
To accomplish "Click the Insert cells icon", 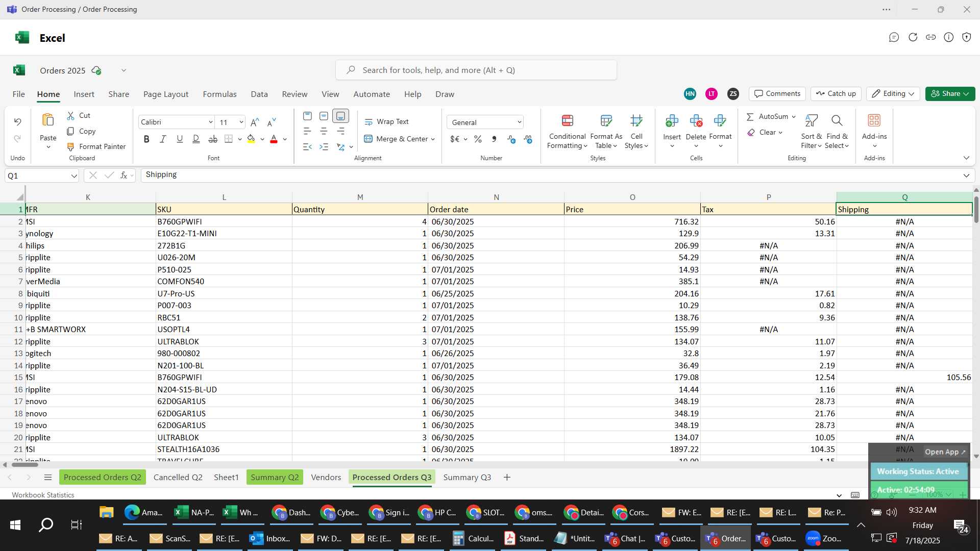I will coord(672,121).
